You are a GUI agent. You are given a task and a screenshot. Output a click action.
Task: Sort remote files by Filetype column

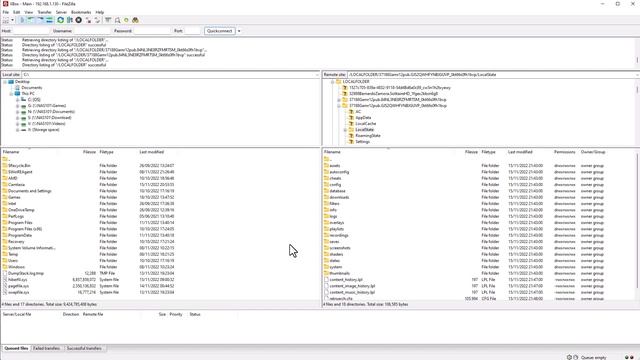tap(489, 152)
